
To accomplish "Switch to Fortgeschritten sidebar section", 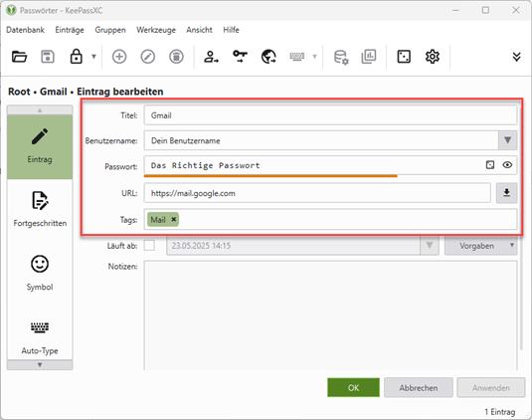I will 40,209.
